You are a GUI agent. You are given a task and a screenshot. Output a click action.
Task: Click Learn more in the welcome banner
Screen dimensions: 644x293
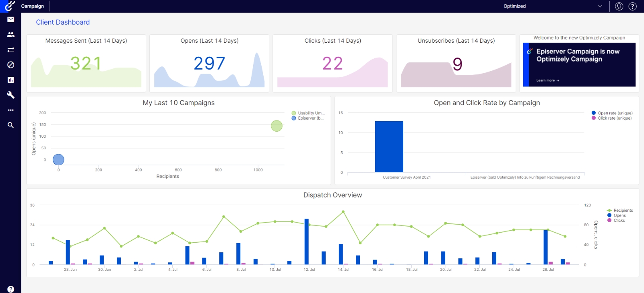pyautogui.click(x=547, y=80)
